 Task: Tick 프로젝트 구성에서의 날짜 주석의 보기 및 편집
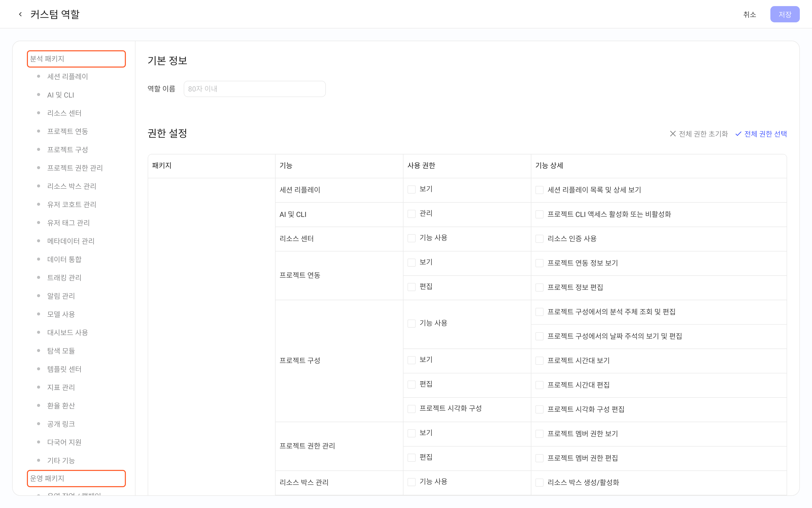click(x=539, y=336)
